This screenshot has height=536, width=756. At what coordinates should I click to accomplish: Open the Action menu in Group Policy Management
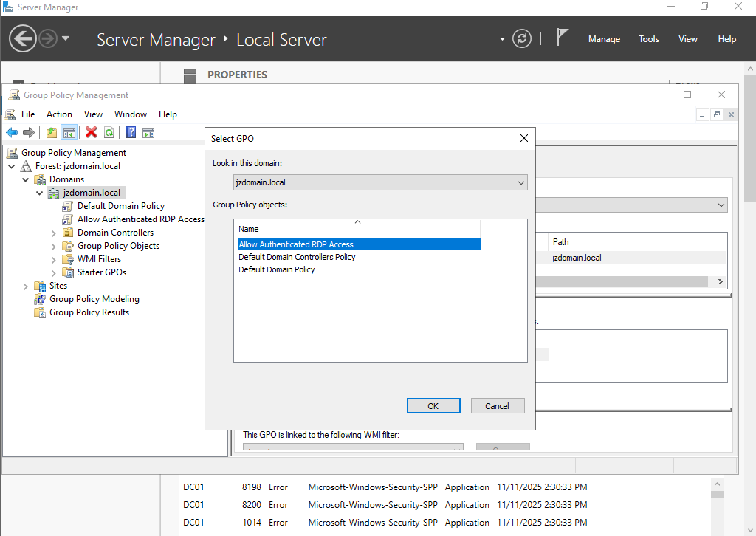click(x=59, y=114)
